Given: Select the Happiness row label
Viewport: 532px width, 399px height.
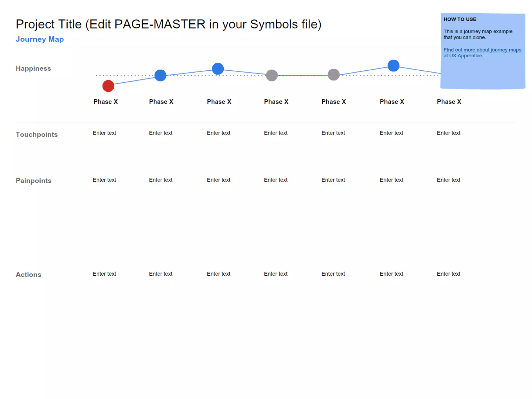Looking at the screenshot, I should 33,69.
